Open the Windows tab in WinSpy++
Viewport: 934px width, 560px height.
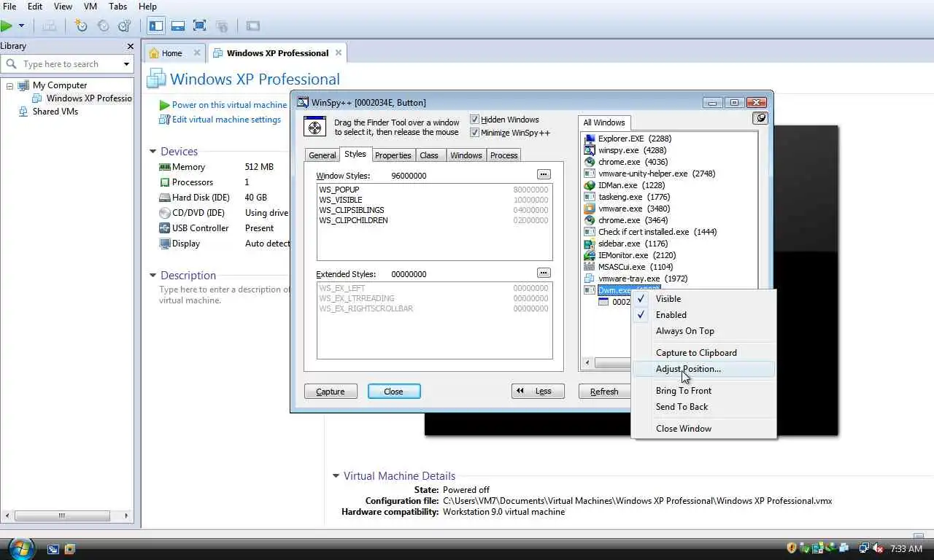point(466,155)
